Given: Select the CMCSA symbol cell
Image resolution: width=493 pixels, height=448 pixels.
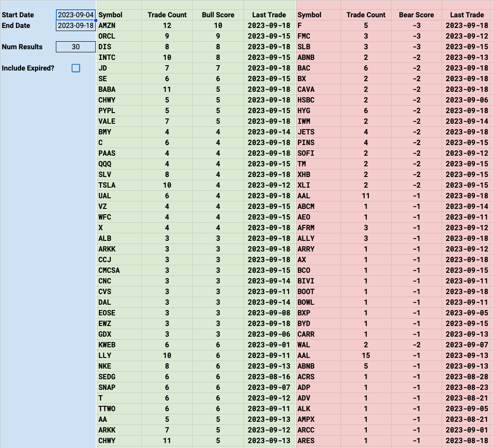Looking at the screenshot, I should [x=119, y=270].
